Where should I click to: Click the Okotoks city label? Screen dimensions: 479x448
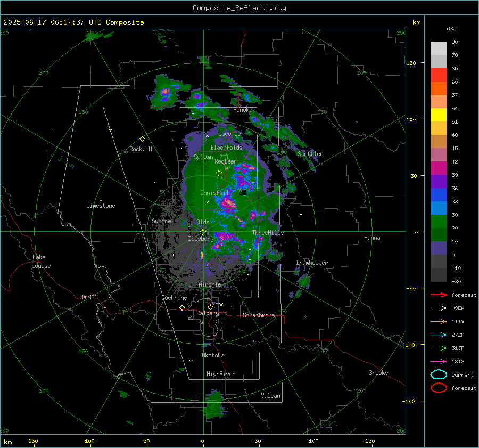click(x=213, y=355)
